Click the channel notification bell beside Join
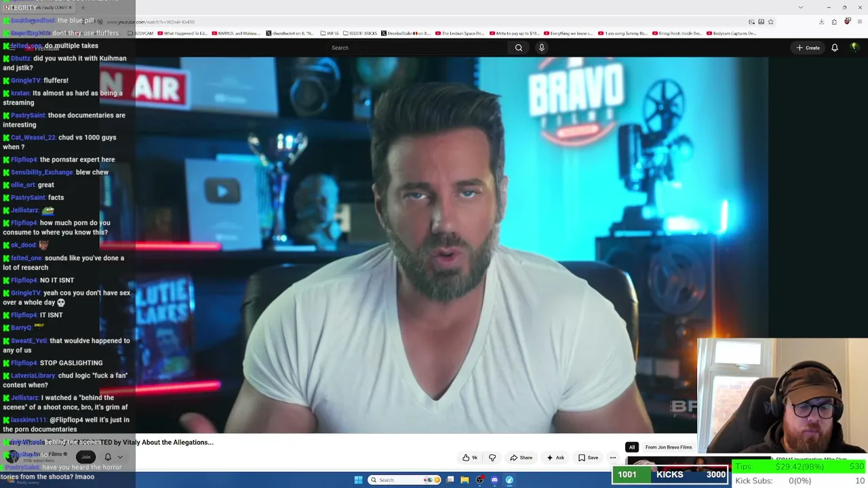This screenshot has width=868, height=488. pyautogui.click(x=108, y=457)
